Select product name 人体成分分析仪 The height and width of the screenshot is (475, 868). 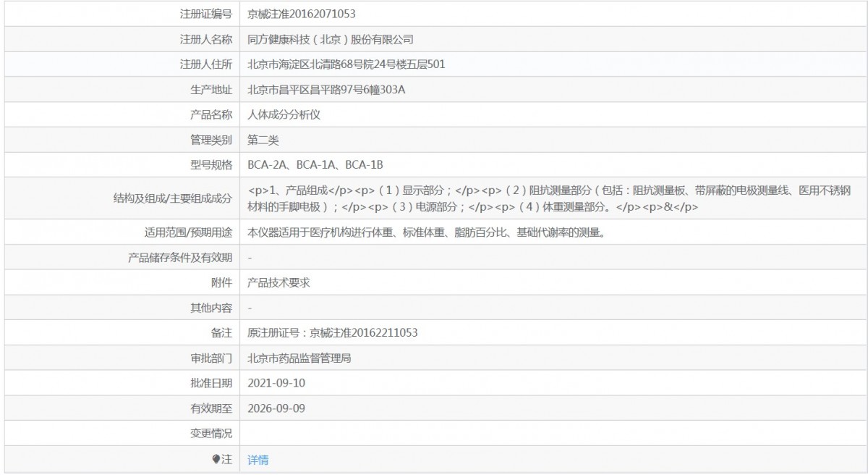(x=284, y=114)
